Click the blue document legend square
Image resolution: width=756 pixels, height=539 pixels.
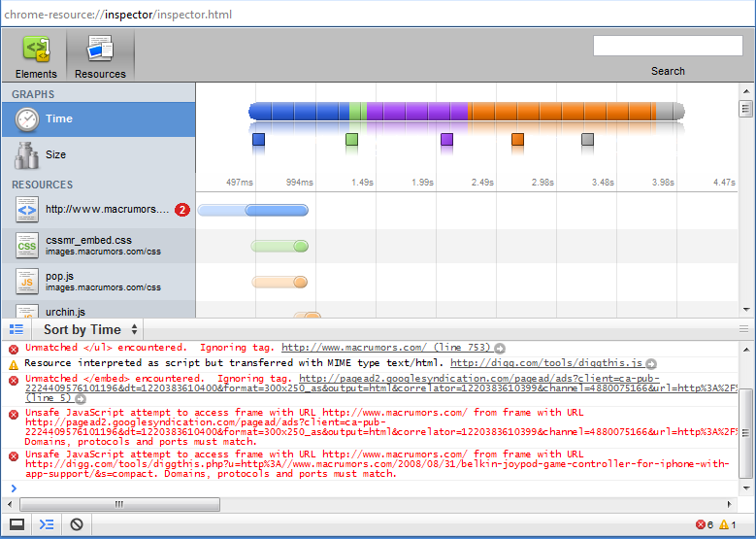pyautogui.click(x=259, y=140)
